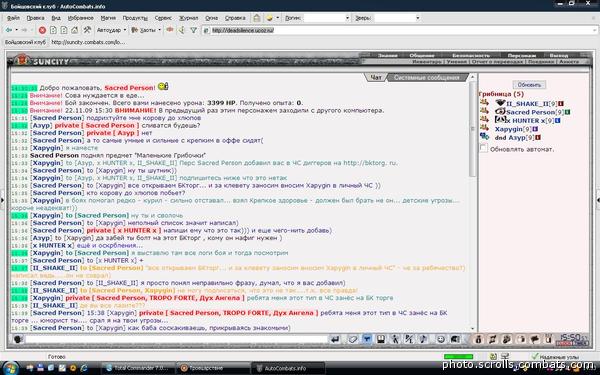Open the Избранное menu

pyautogui.click(x=80, y=18)
